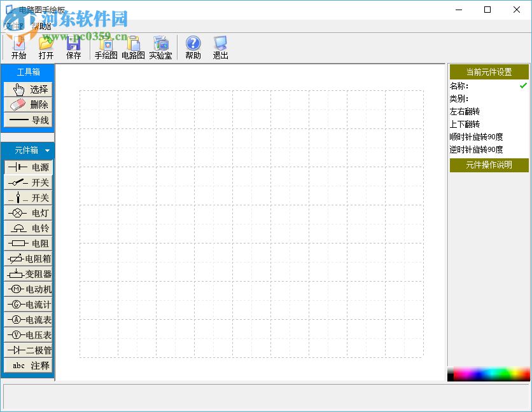Save the circuit using the 保存 icon
The height and width of the screenshot is (412, 532).
(x=73, y=48)
